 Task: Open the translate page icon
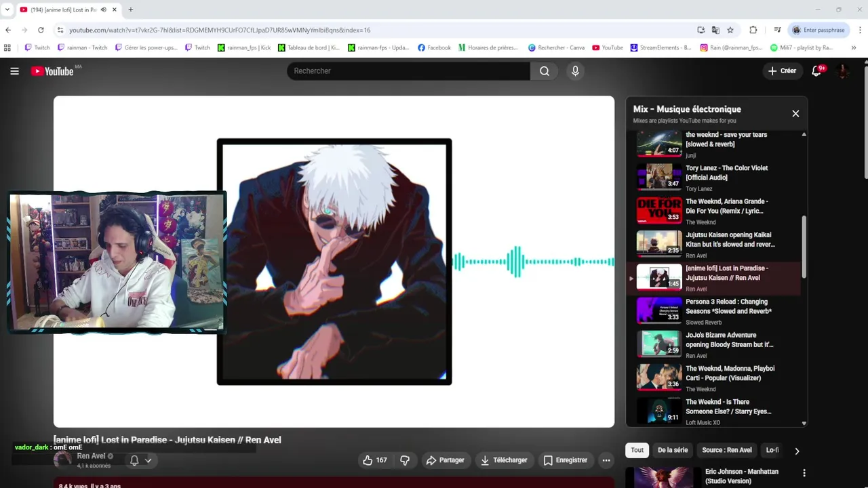(x=715, y=30)
